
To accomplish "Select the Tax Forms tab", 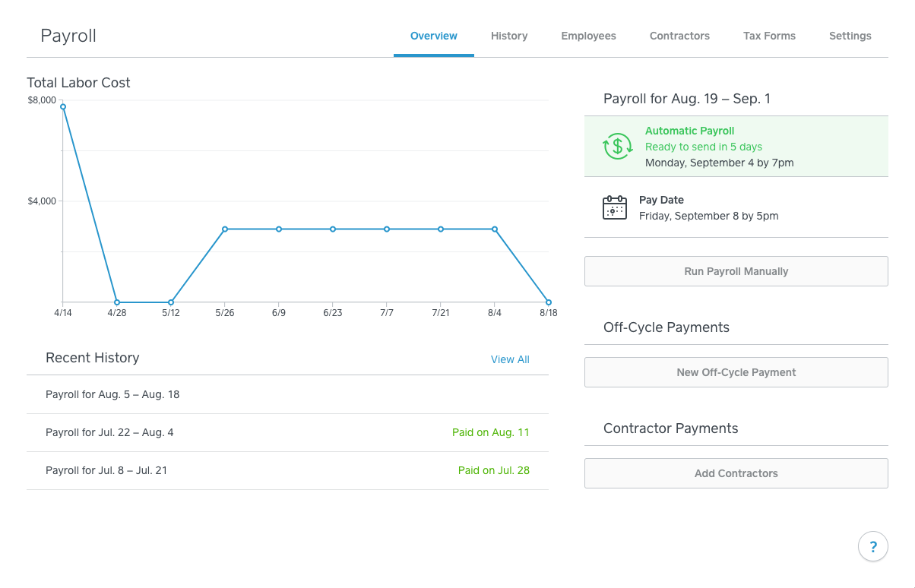I will tap(769, 36).
